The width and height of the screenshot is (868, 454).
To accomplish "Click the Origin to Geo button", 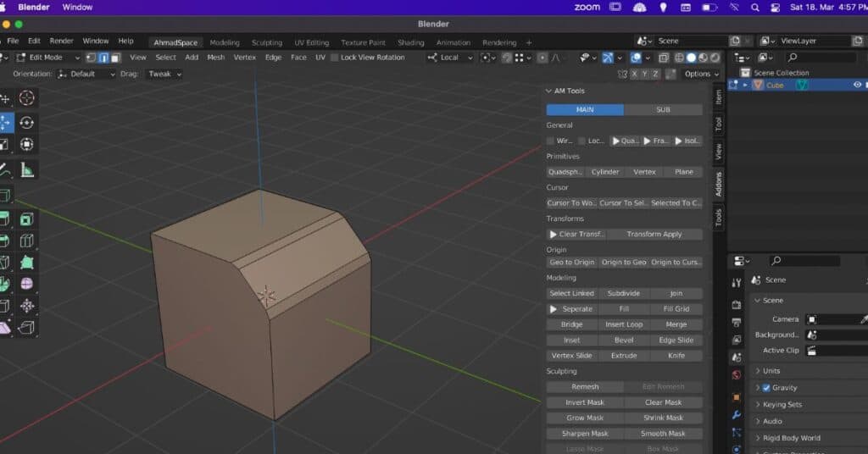I will [x=624, y=262].
